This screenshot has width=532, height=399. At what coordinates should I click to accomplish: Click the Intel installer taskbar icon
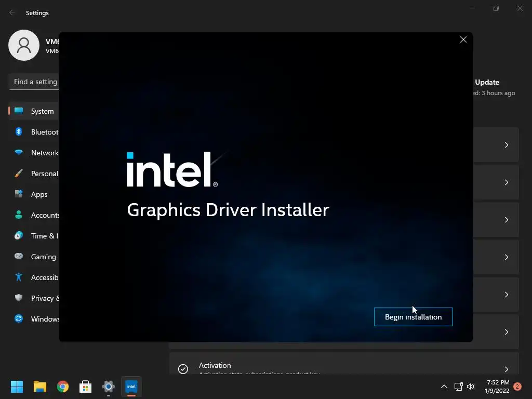(131, 387)
